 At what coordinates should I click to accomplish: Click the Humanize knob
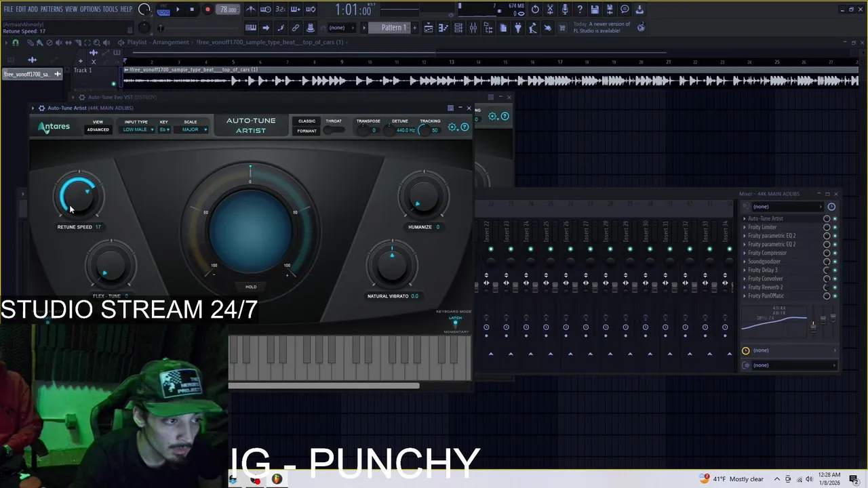(x=423, y=196)
